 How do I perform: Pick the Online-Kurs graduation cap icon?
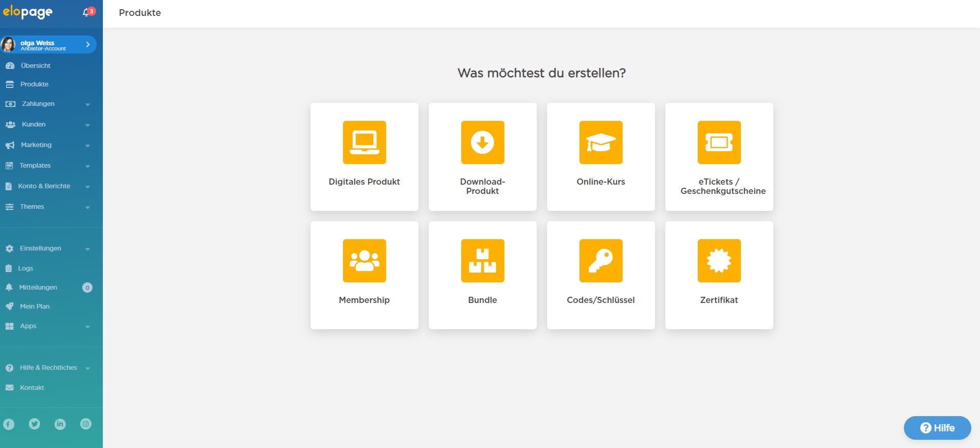[x=601, y=142]
